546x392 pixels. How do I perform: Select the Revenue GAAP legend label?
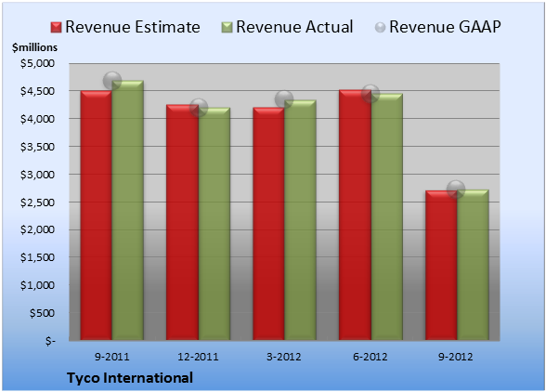(445, 27)
